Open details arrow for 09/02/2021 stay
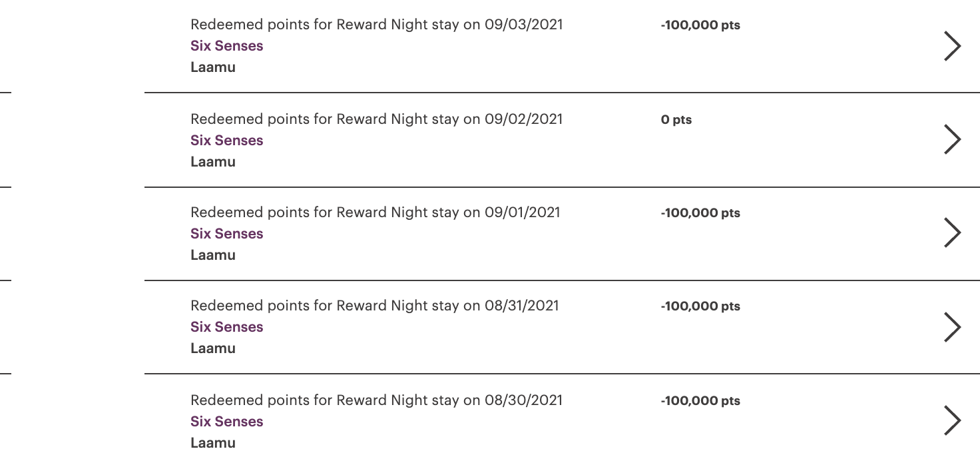 point(953,140)
